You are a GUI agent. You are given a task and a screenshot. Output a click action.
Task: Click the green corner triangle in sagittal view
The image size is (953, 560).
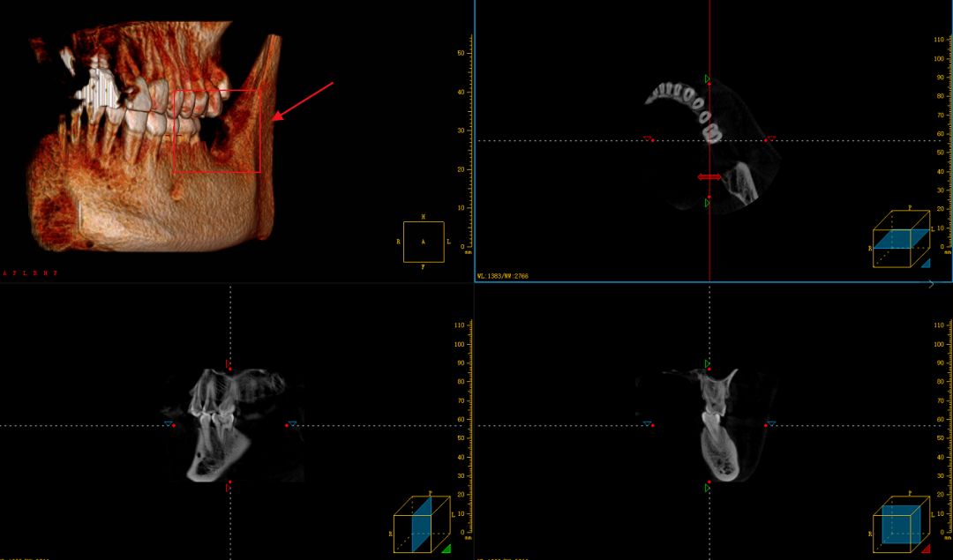coord(446,549)
